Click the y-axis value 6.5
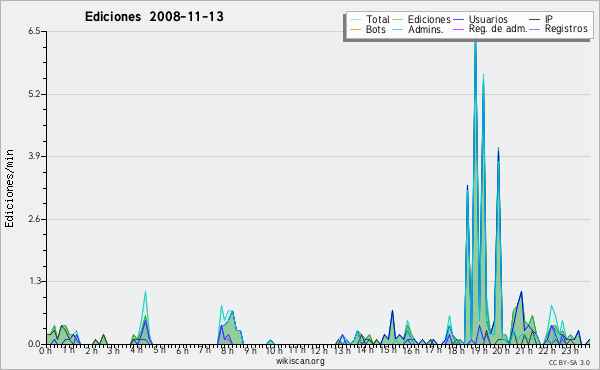600x370 pixels. [x=34, y=31]
